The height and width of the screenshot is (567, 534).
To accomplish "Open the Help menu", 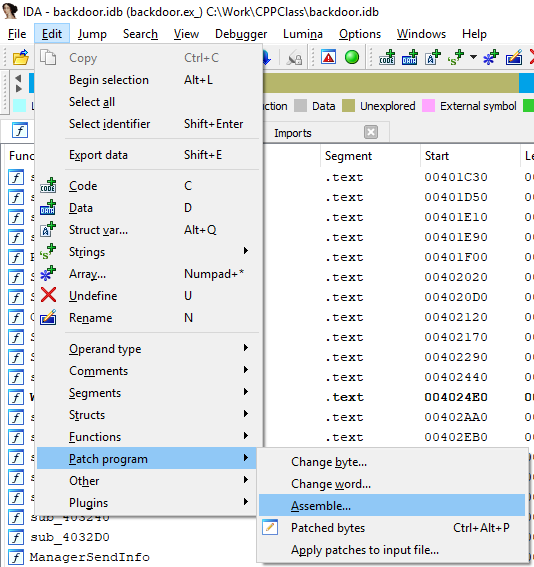I will click(x=474, y=34).
